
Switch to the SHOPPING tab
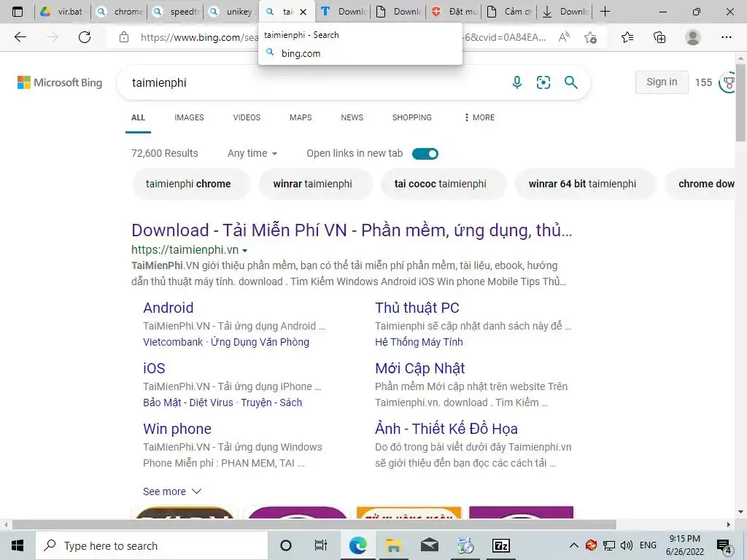coord(412,117)
